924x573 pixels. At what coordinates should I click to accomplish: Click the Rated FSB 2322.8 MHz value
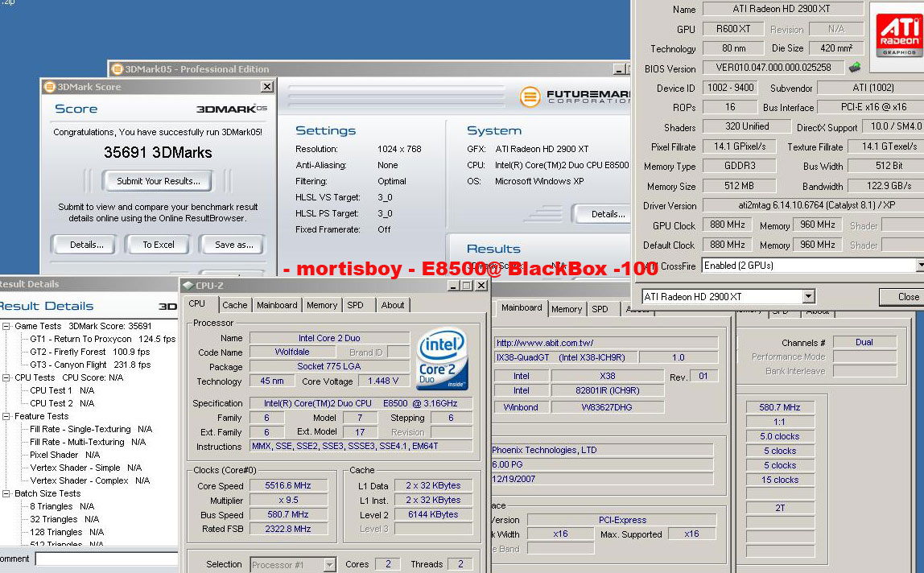pos(287,529)
